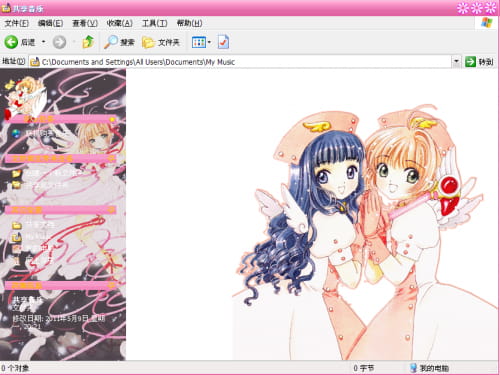
Task: Click the greyed Forward arrow button
Action: pos(59,42)
